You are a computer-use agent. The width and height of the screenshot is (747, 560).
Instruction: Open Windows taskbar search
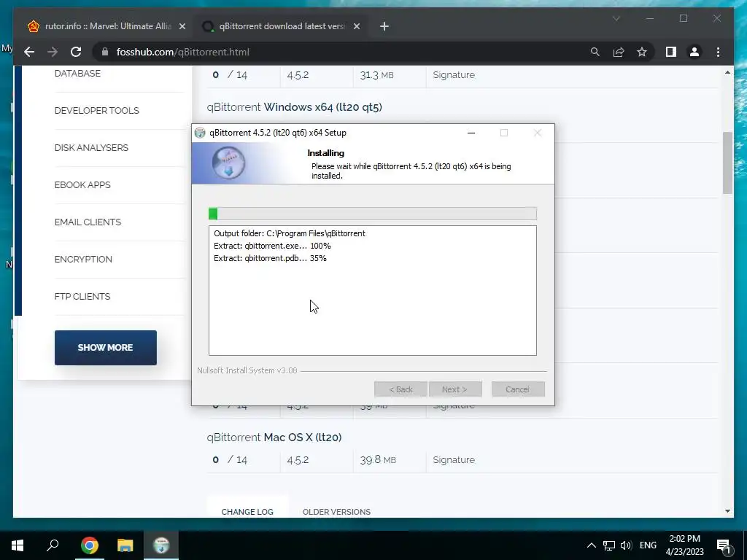(53, 545)
